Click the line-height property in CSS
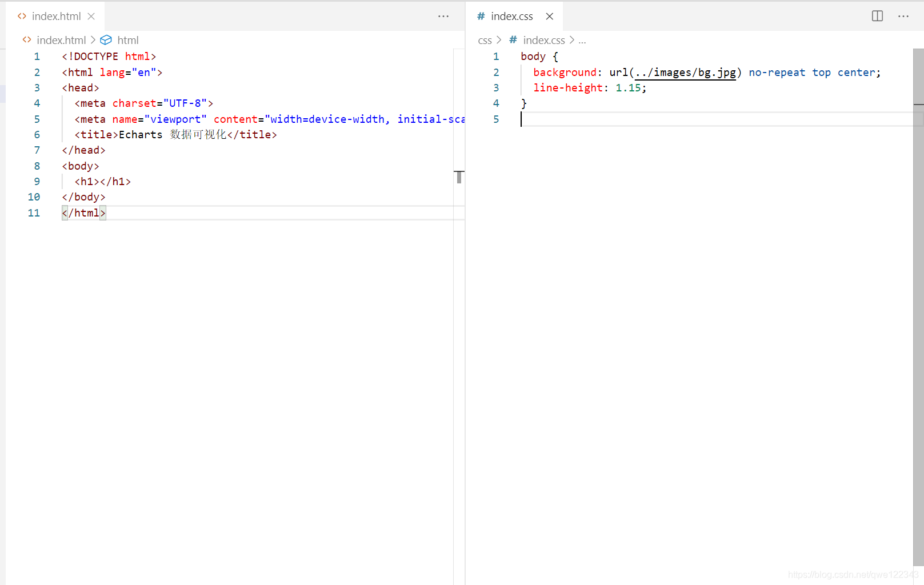This screenshot has height=585, width=924. point(568,88)
